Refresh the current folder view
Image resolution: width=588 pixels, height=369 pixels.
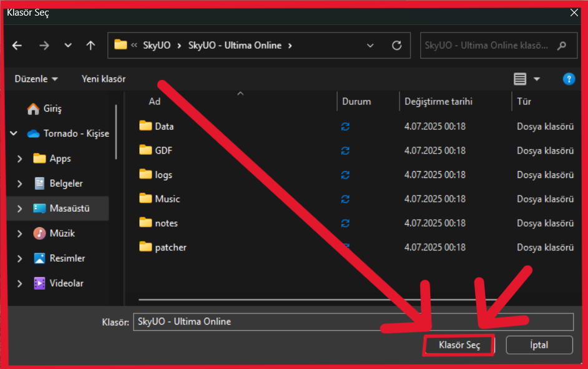coord(397,46)
